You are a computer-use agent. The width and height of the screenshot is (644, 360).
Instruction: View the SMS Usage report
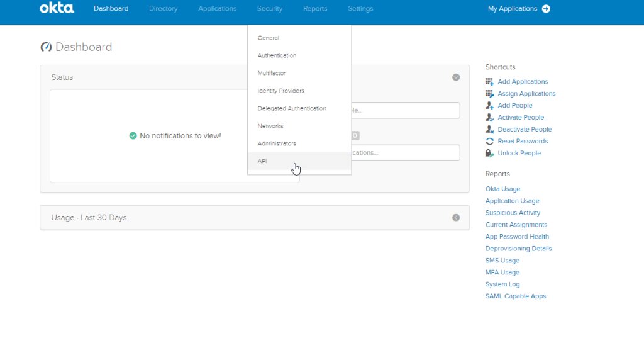tap(502, 261)
